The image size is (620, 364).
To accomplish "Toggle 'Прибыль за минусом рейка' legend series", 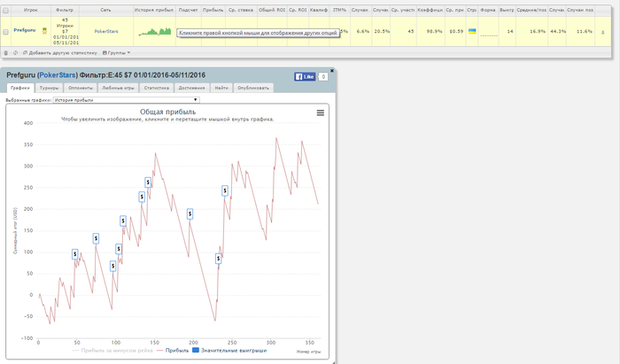I will (112, 350).
